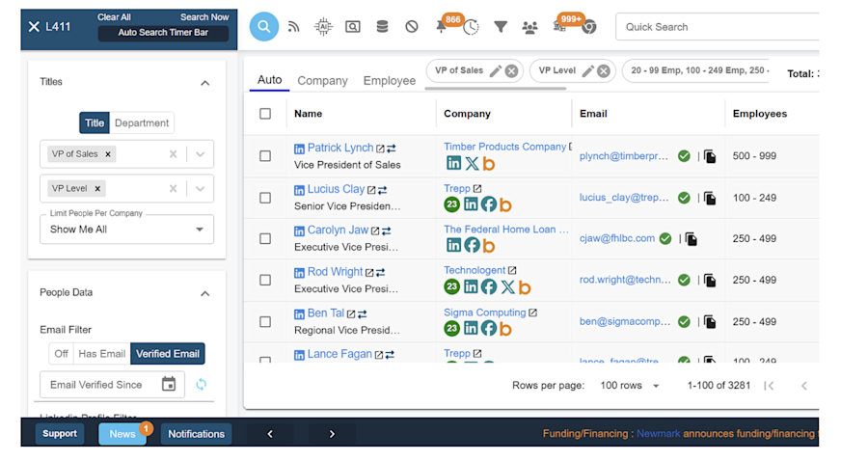Collapse the Titles section
868x461 pixels.
click(204, 83)
